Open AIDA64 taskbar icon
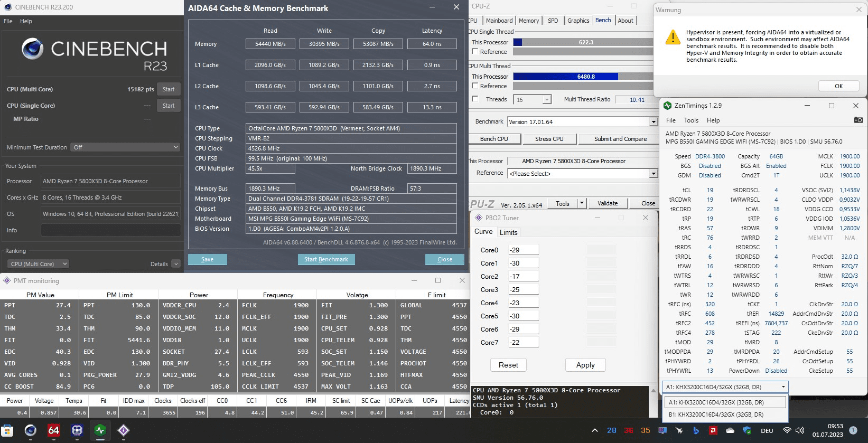 [x=54, y=430]
